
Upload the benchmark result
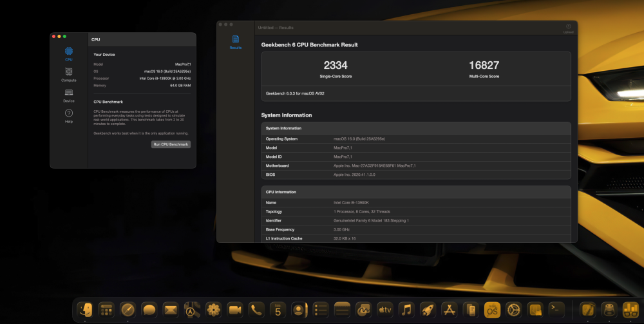569,28
